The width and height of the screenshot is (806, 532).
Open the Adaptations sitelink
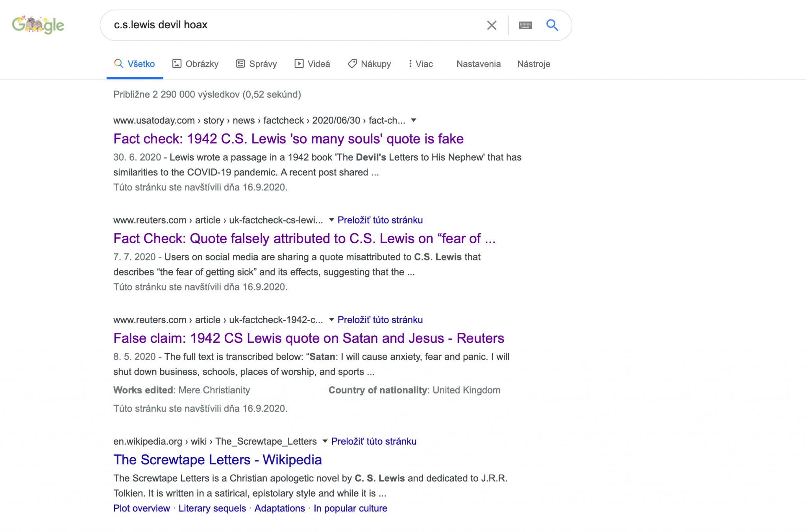(x=280, y=508)
